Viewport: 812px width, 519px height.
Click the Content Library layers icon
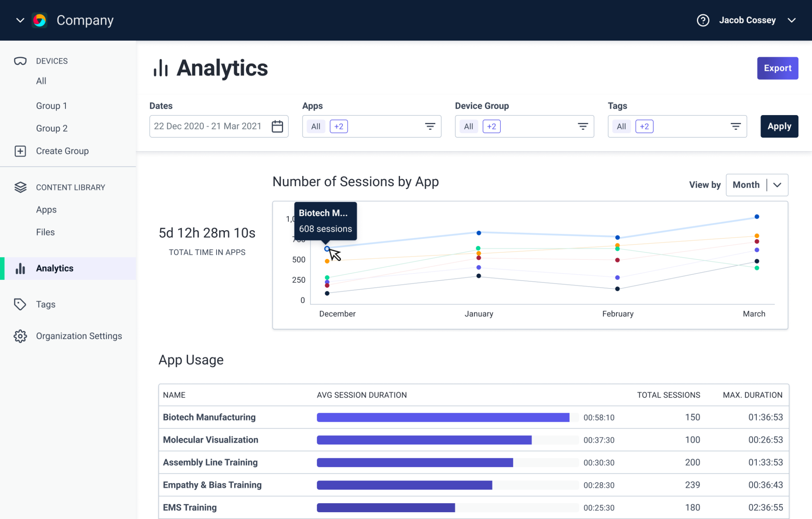[x=20, y=187]
